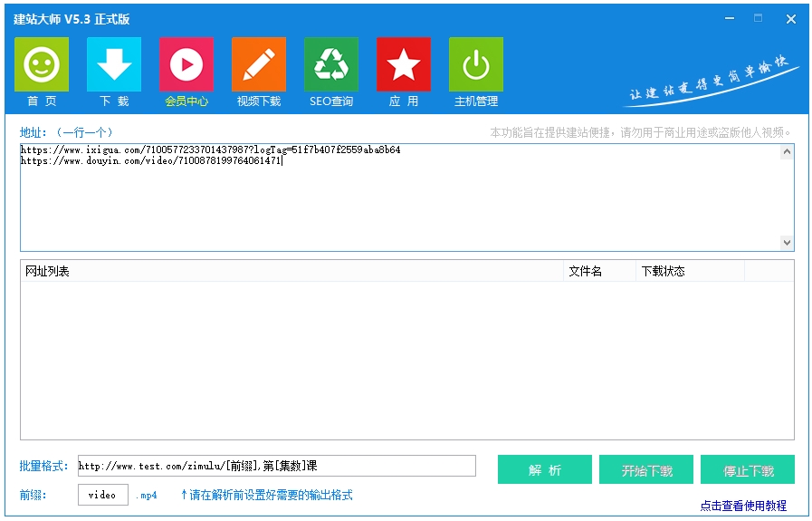The image size is (812, 521).
Task: Click the address box scroll up arrow
Action: (x=788, y=152)
